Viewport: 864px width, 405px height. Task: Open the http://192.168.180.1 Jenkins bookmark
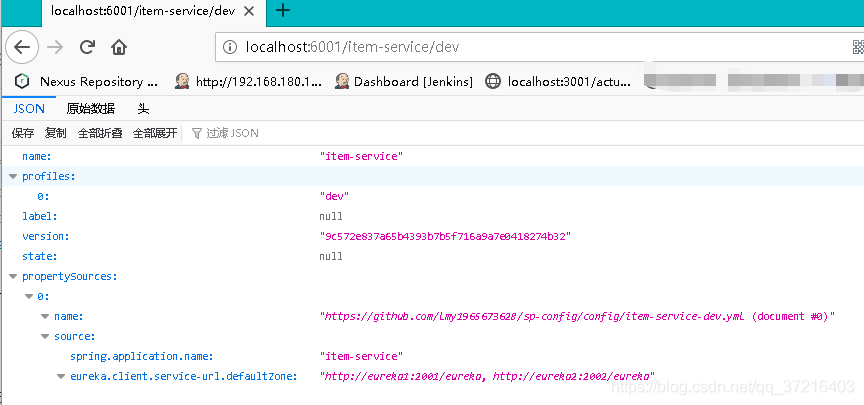coord(248,82)
